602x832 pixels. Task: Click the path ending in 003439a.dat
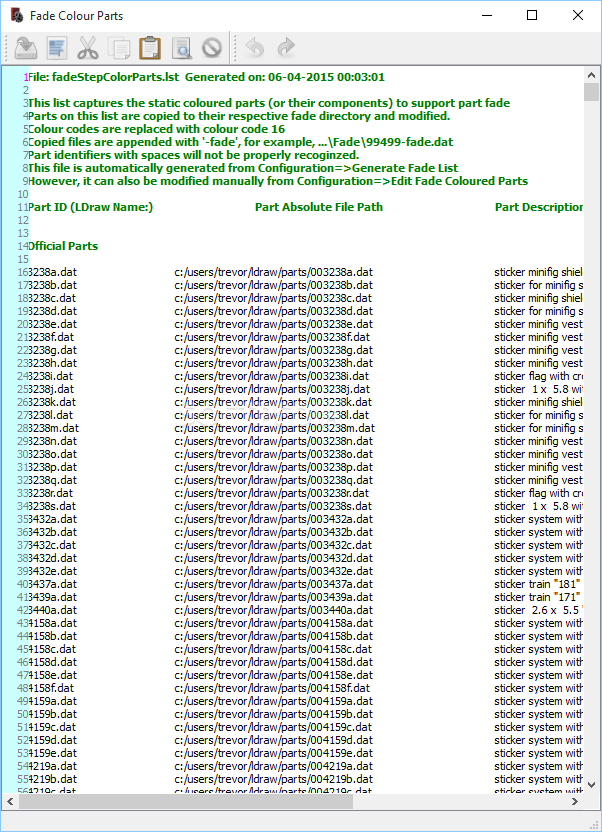pos(273,597)
